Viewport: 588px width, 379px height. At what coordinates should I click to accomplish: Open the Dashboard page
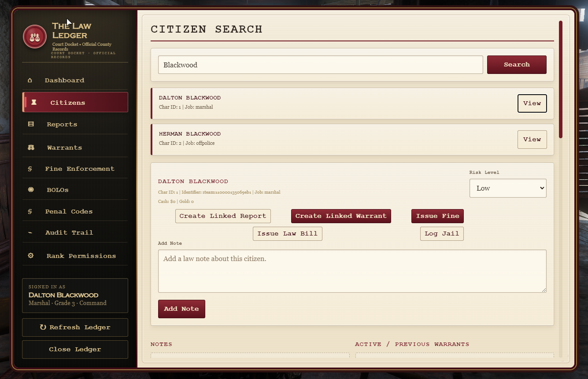(x=75, y=80)
